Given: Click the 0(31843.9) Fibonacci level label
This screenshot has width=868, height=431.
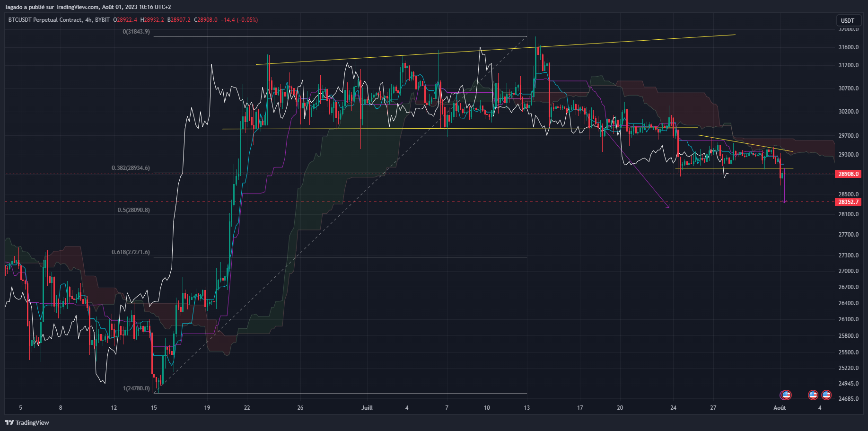Looking at the screenshot, I should [x=137, y=32].
